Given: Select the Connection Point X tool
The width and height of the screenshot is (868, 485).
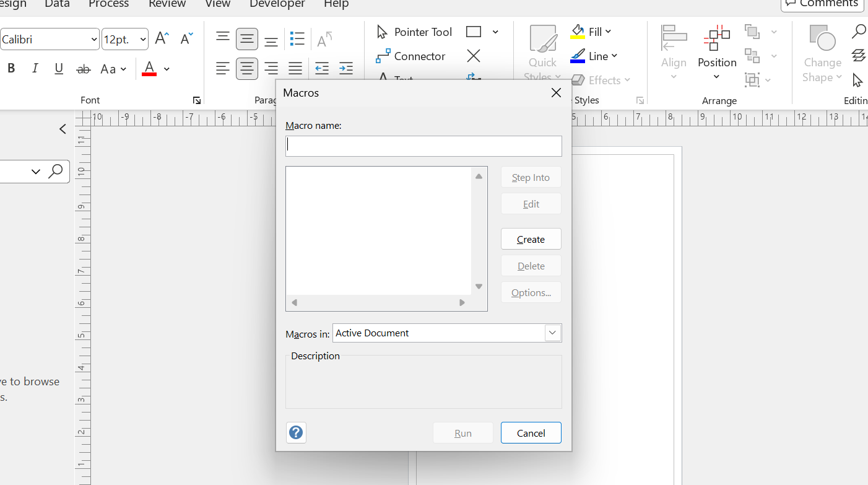Looking at the screenshot, I should [474, 56].
